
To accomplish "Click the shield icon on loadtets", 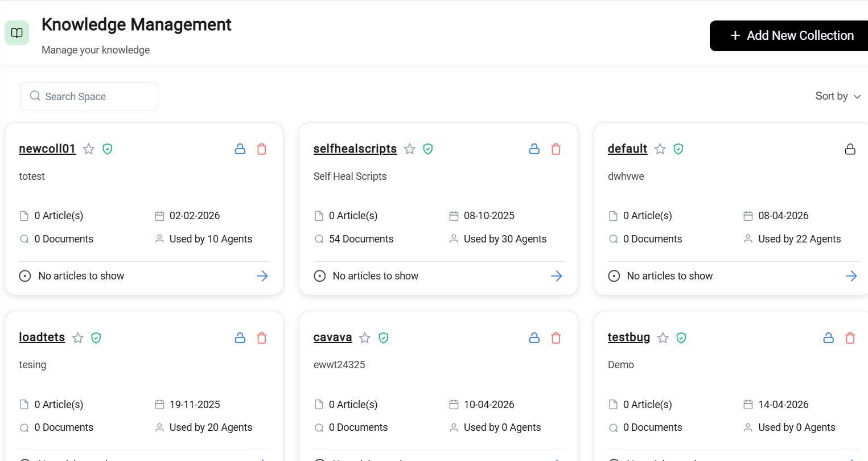I will coord(96,338).
